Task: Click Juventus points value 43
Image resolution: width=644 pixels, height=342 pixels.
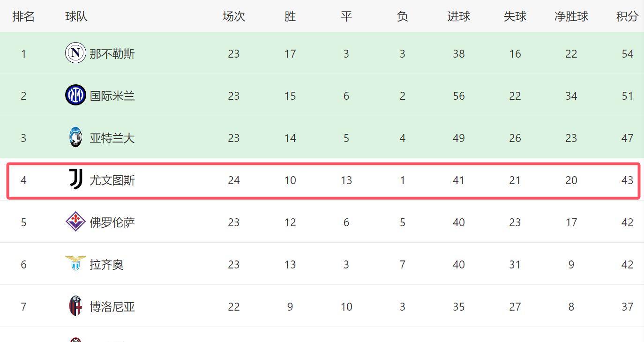Action: coord(627,180)
